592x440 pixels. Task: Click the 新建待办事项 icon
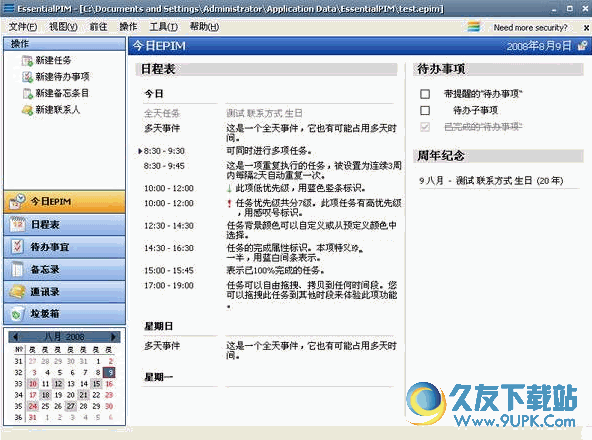click(x=27, y=77)
